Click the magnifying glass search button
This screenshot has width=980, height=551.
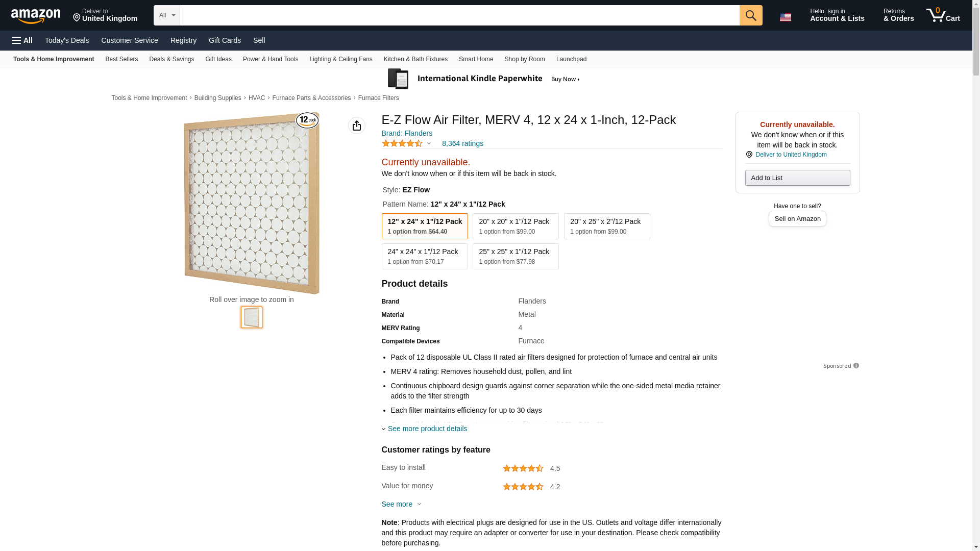pyautogui.click(x=750, y=15)
